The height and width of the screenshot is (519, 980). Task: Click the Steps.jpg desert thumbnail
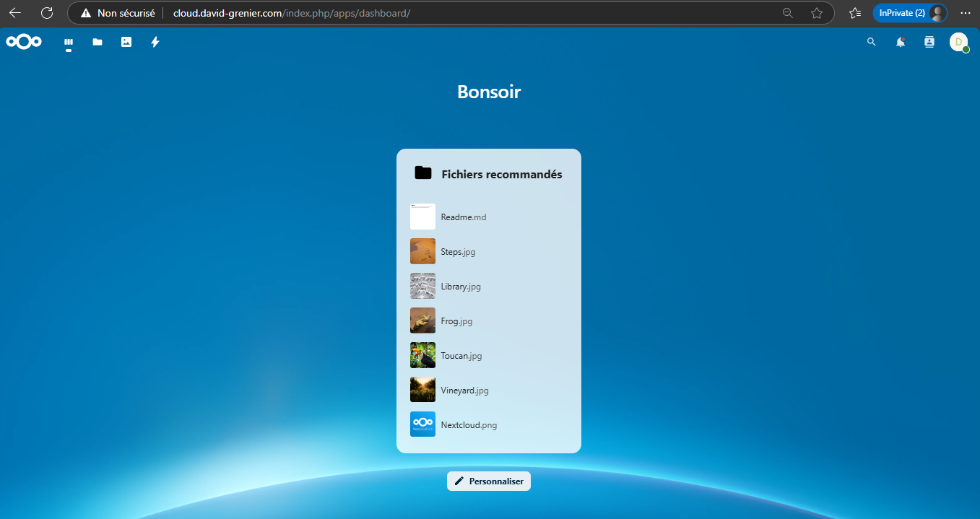[422, 251]
